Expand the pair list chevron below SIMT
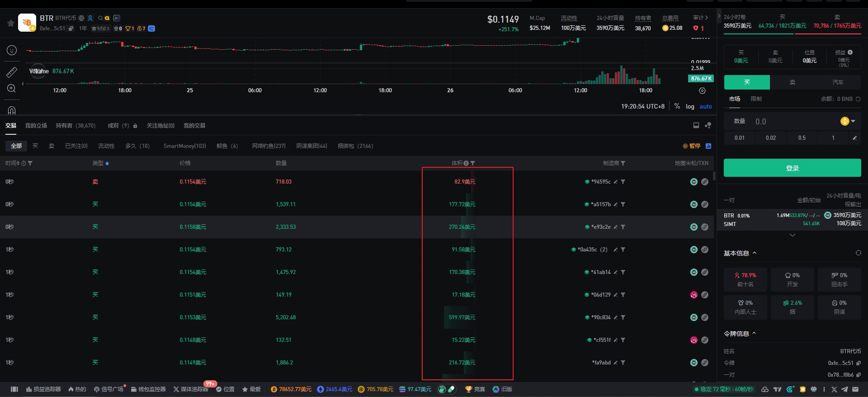This screenshot has height=397, width=868. pyautogui.click(x=792, y=235)
